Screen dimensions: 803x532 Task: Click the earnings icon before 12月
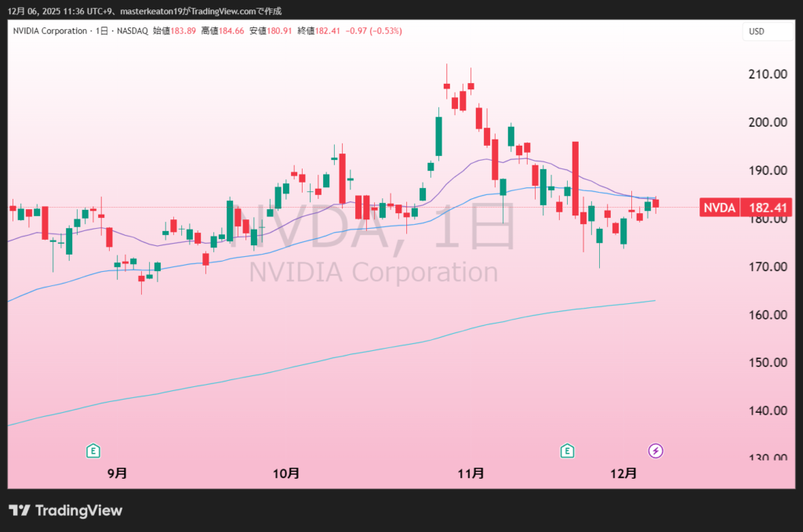pos(567,451)
